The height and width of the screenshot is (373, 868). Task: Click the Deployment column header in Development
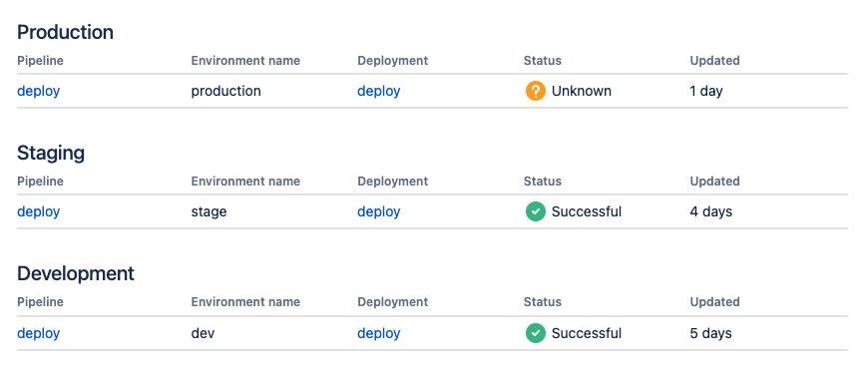point(393,301)
